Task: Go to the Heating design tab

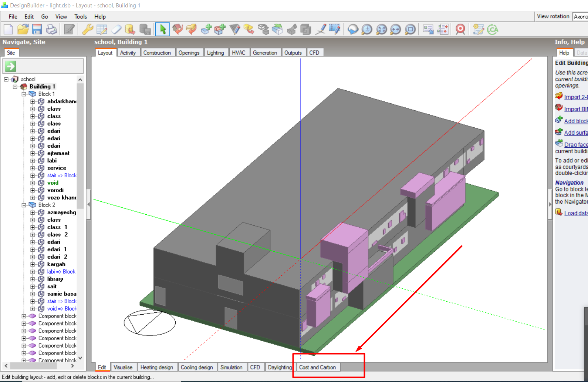Action: point(157,367)
